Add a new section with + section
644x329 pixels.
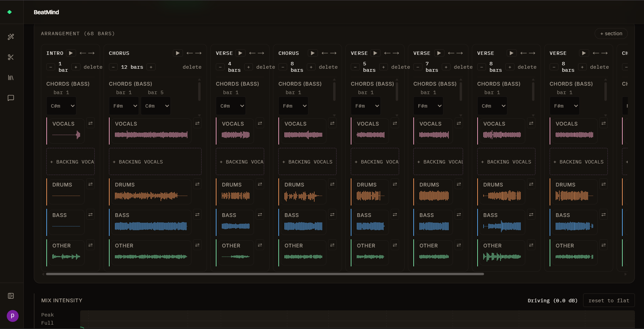tap(611, 34)
